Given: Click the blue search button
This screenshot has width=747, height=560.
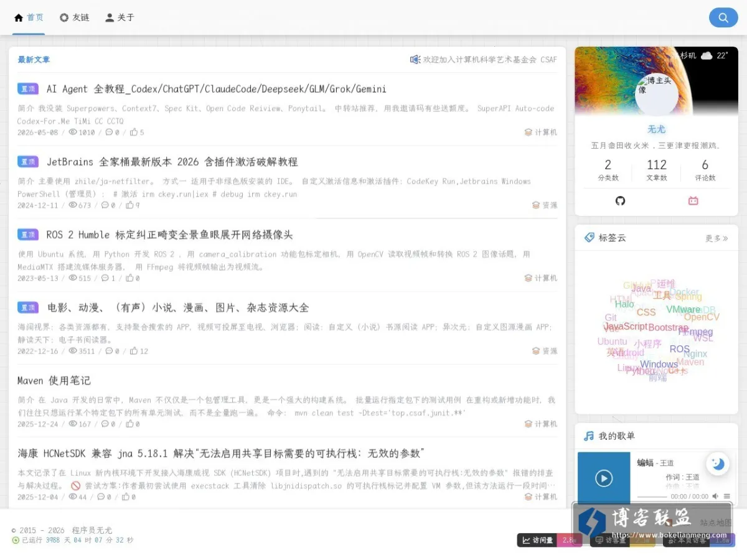Looking at the screenshot, I should click(723, 17).
